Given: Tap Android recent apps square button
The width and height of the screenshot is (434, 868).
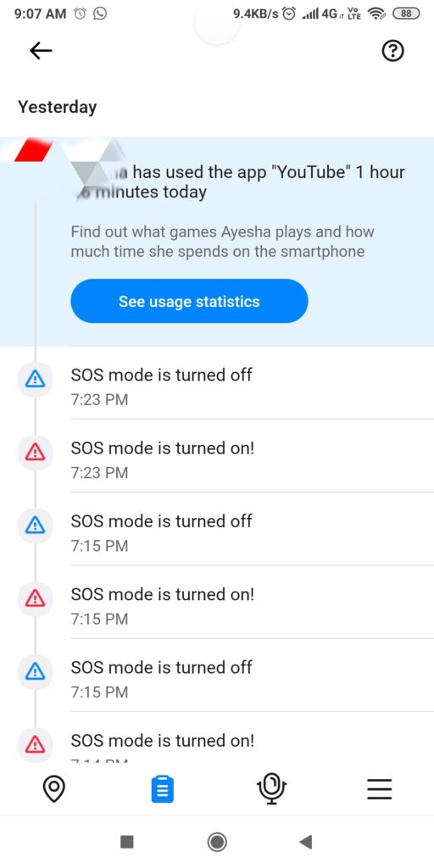Looking at the screenshot, I should (x=127, y=842).
